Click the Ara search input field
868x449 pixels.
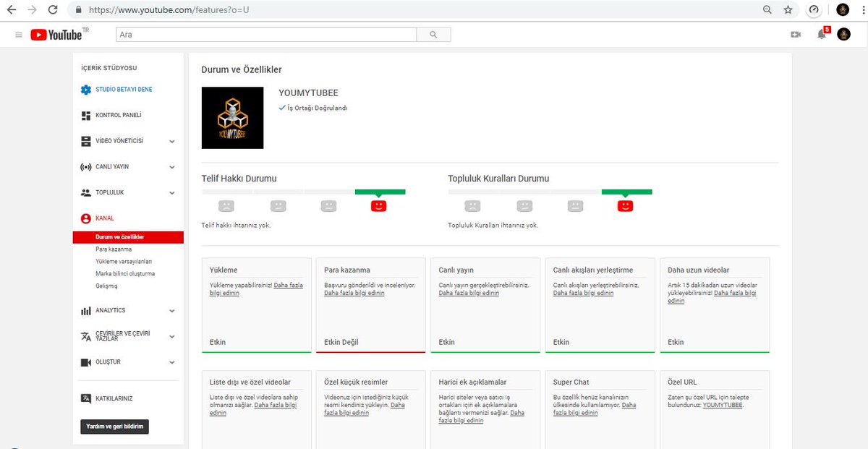[266, 34]
